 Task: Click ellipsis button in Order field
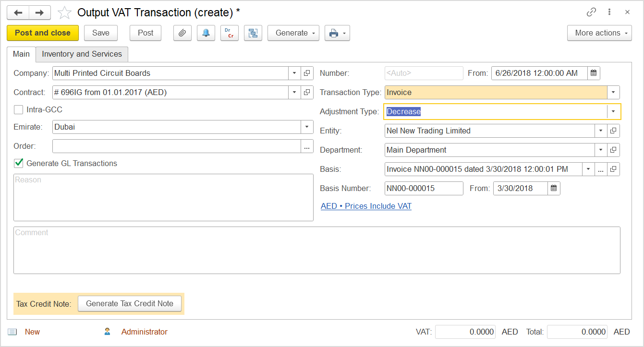pos(307,146)
